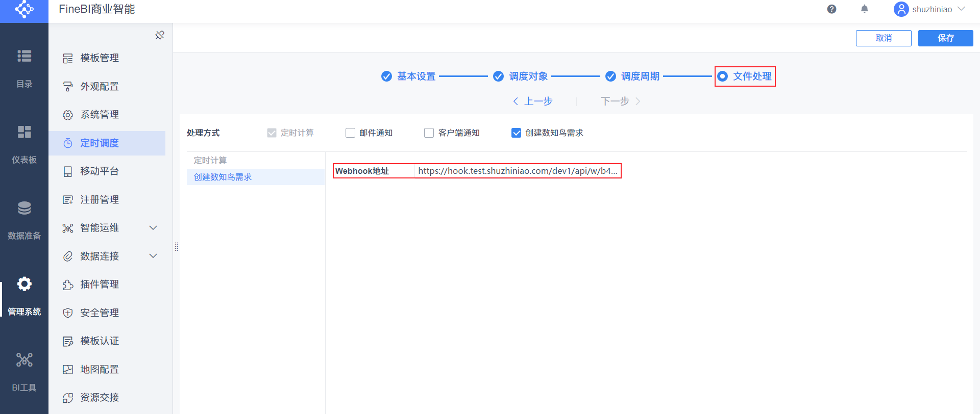The height and width of the screenshot is (414, 980).
Task: Open the 仪表板 dashboard icon
Action: click(x=24, y=132)
